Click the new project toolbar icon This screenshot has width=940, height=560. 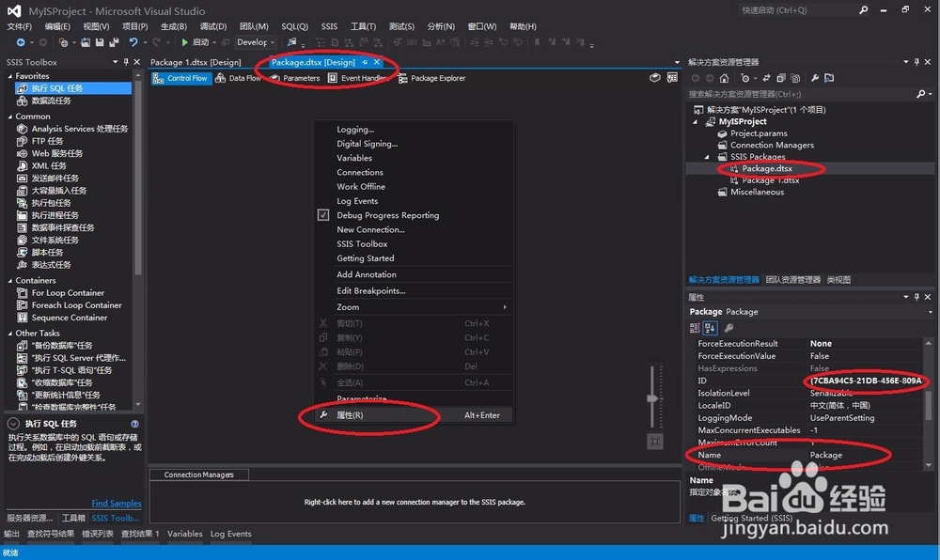pos(63,42)
